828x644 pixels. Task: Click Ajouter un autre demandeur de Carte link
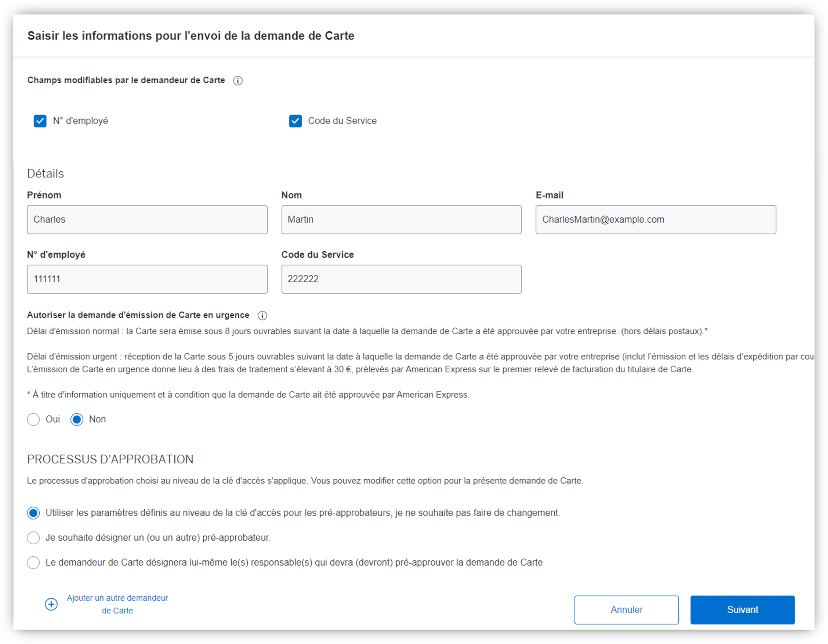pos(117,604)
